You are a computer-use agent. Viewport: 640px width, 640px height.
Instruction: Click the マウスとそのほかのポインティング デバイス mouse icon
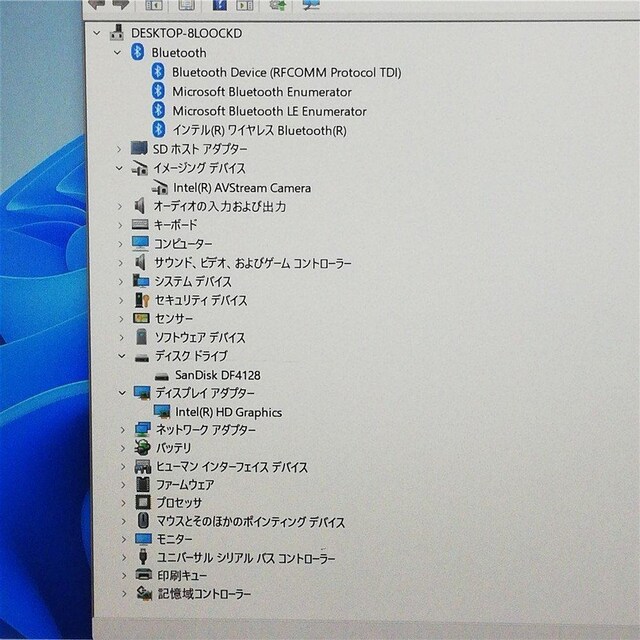tap(143, 521)
